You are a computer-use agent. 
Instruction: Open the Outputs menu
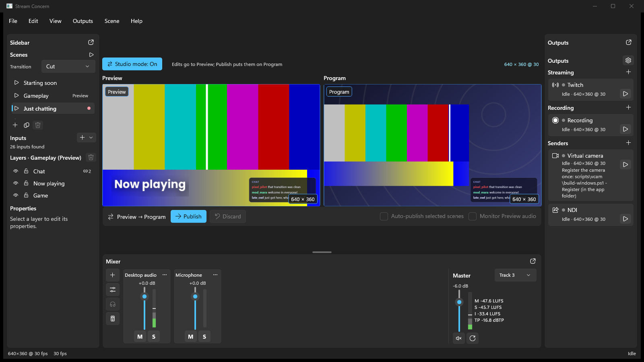click(83, 21)
